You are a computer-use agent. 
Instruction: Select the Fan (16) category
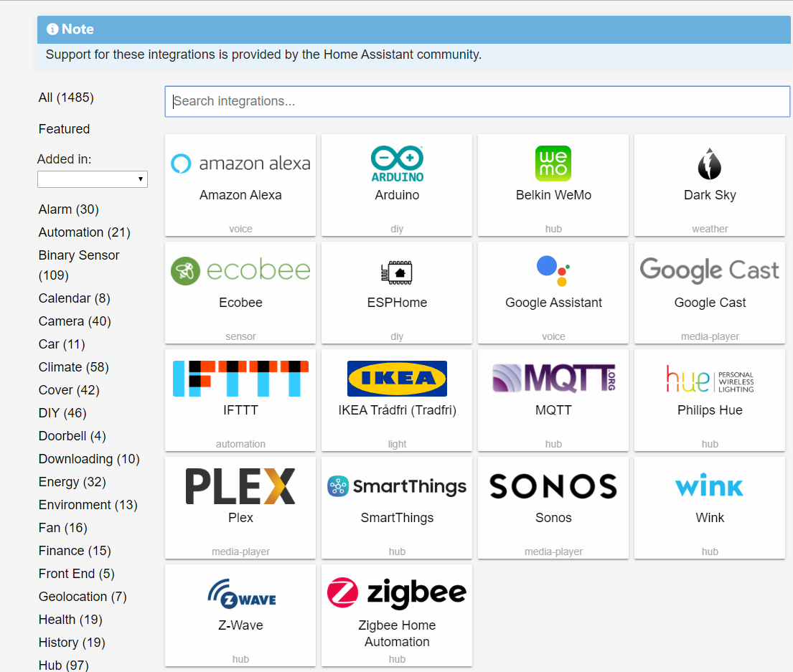tap(63, 528)
